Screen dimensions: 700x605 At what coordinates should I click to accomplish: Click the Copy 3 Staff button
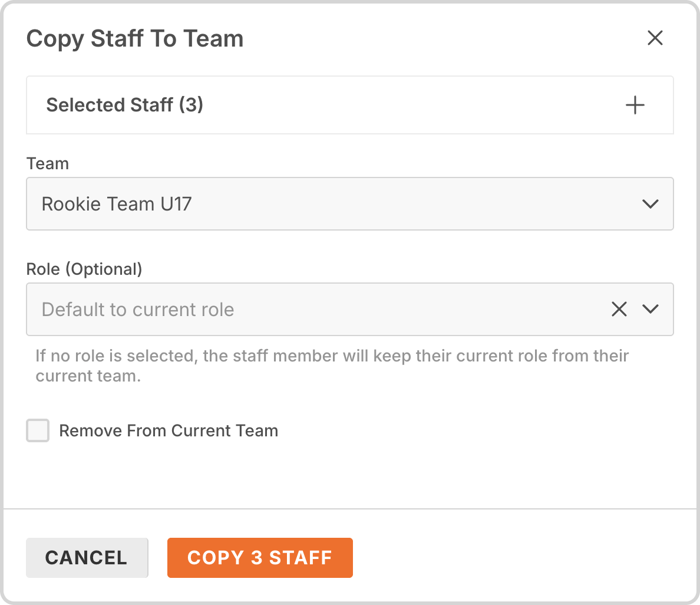pyautogui.click(x=260, y=558)
